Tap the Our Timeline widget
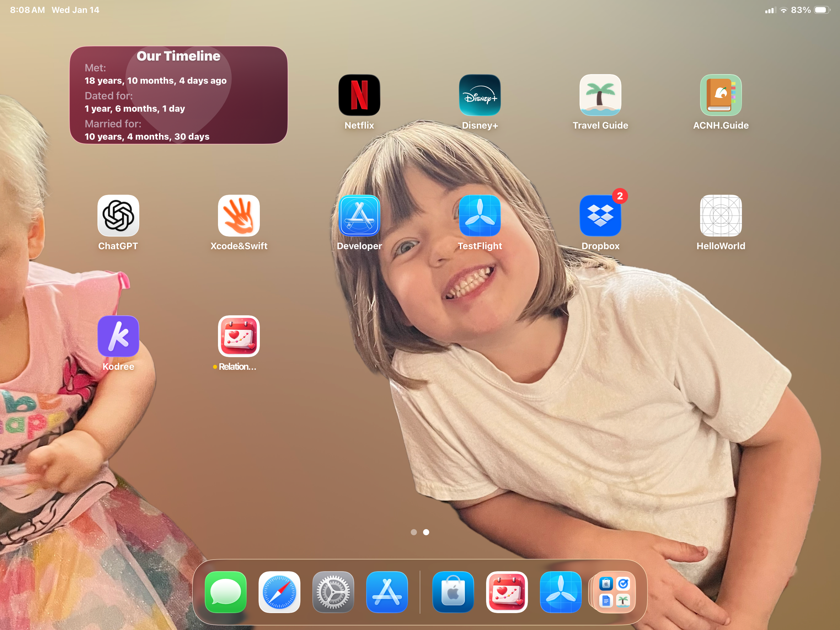 pos(178,95)
